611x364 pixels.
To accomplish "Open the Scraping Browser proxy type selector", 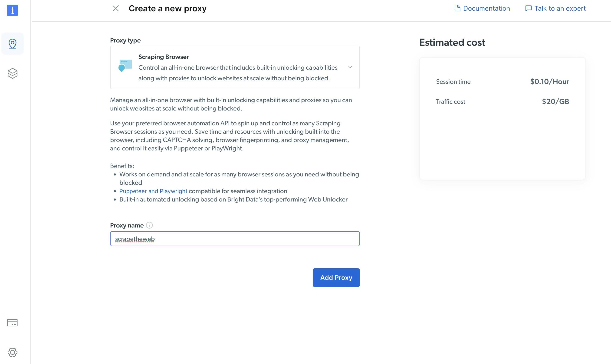I will [235, 68].
